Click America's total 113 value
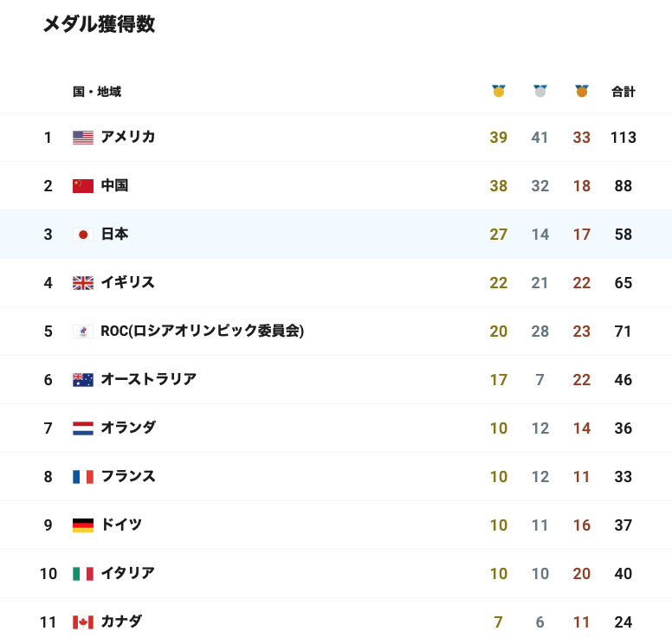672x644 pixels. tap(624, 138)
